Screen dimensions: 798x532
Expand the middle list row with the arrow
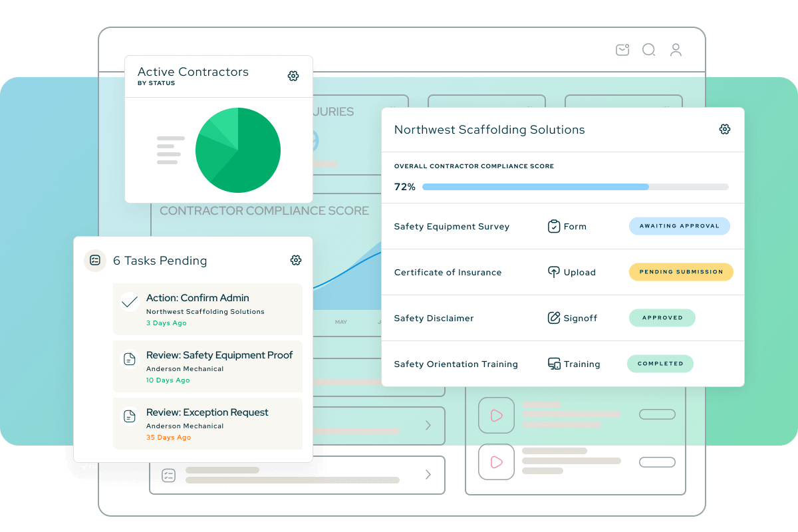(x=430, y=426)
